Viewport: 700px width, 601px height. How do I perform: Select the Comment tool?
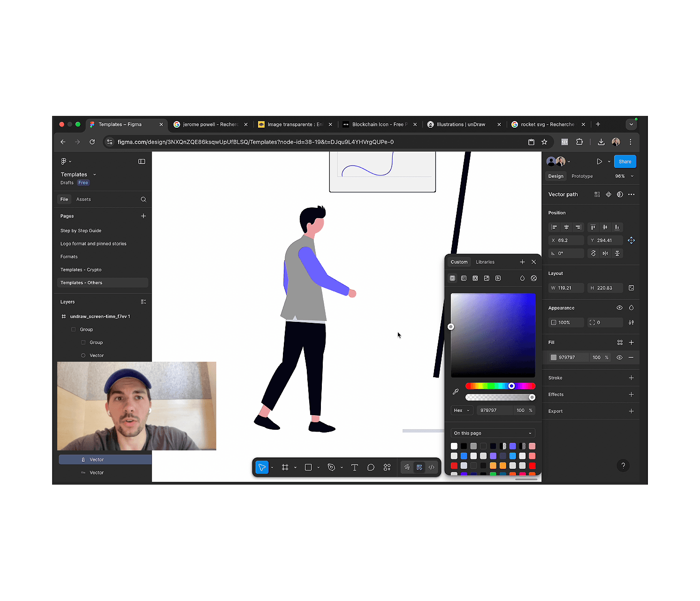click(x=371, y=467)
